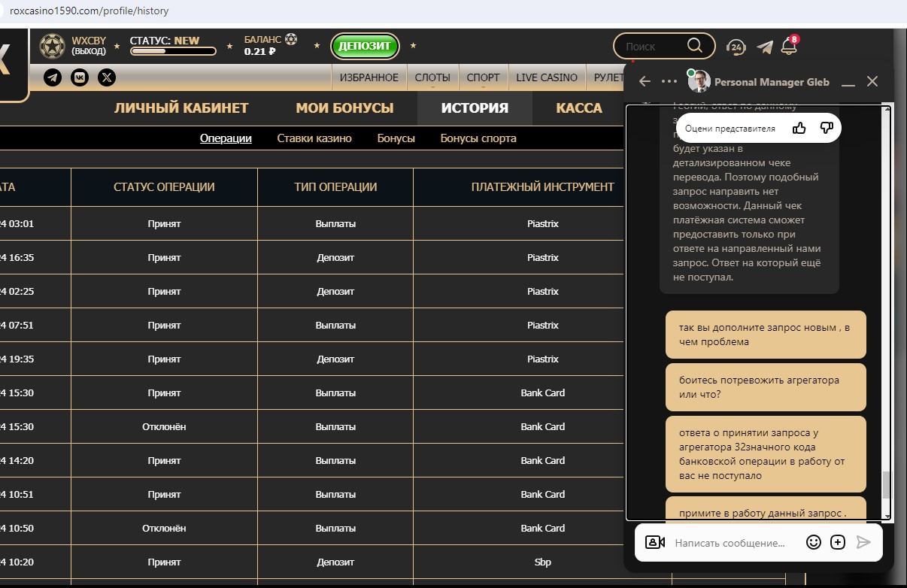Click the ДЕПОЗИТ green button
The width and height of the screenshot is (907, 588).
pos(365,46)
